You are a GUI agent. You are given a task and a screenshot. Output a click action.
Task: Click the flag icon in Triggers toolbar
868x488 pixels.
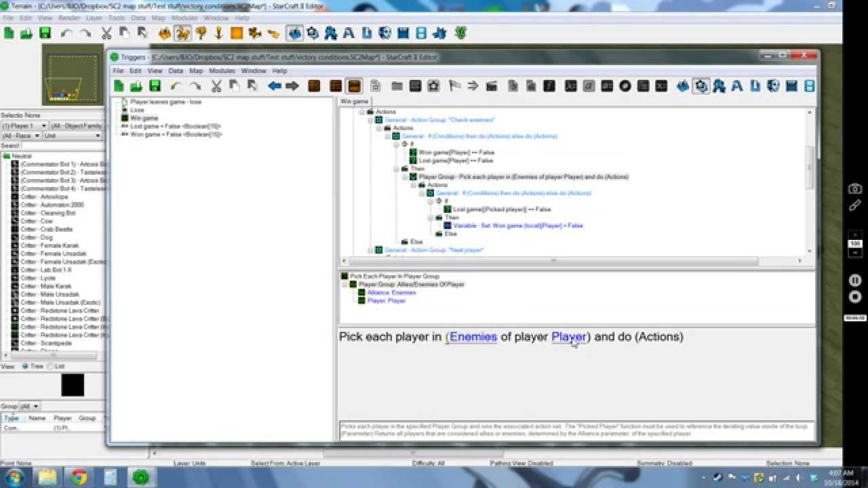pos(455,86)
